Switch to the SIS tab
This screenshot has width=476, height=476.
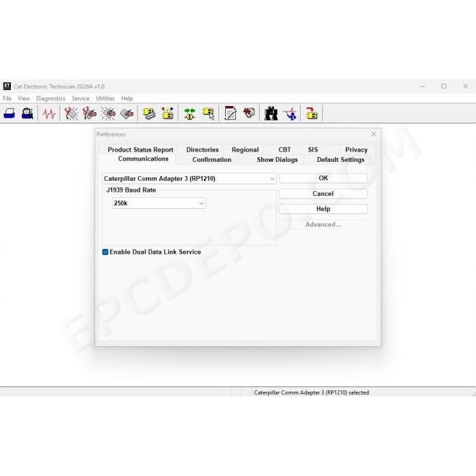point(313,150)
